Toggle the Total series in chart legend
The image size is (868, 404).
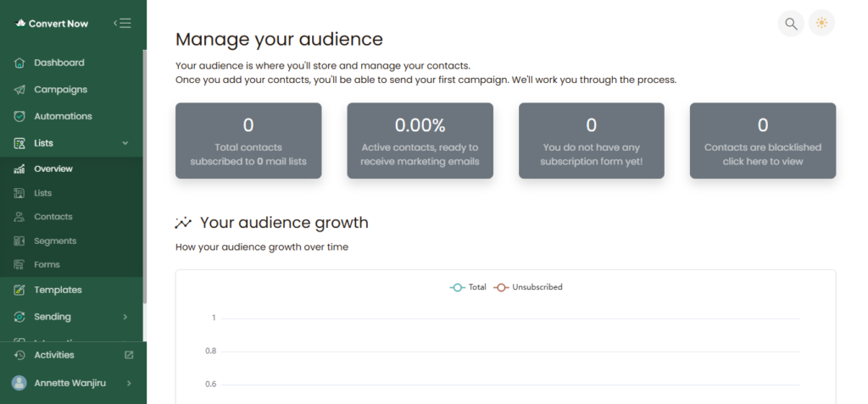click(468, 287)
